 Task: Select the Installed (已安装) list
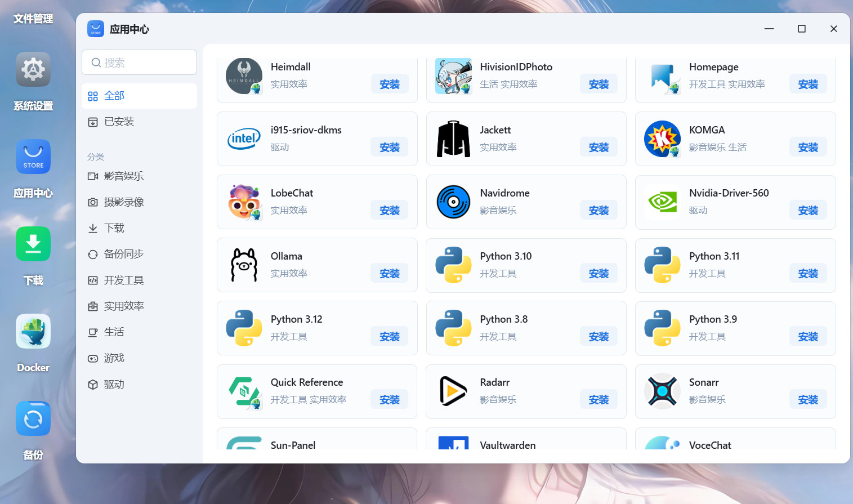[139, 122]
